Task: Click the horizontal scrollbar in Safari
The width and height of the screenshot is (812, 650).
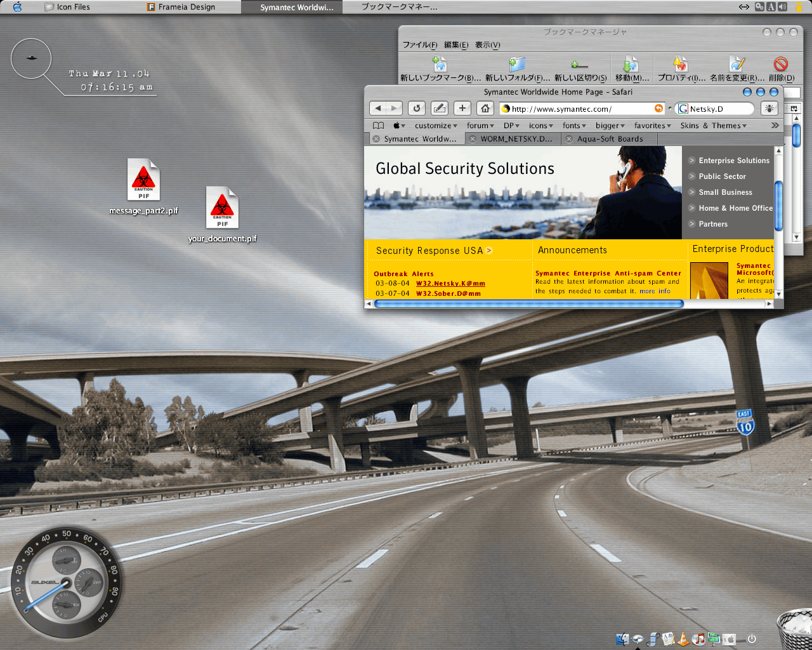Action: pos(528,304)
